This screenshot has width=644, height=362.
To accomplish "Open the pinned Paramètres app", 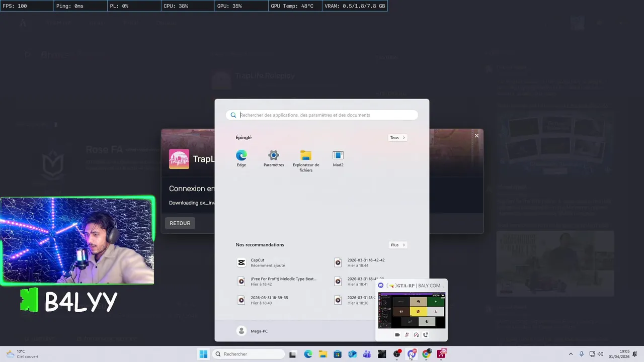I will pyautogui.click(x=274, y=158).
